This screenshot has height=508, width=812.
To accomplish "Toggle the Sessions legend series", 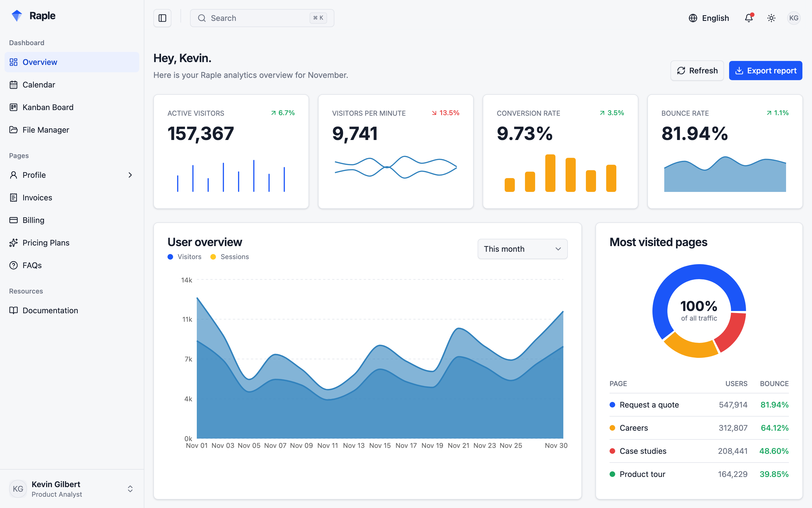I will click(230, 257).
